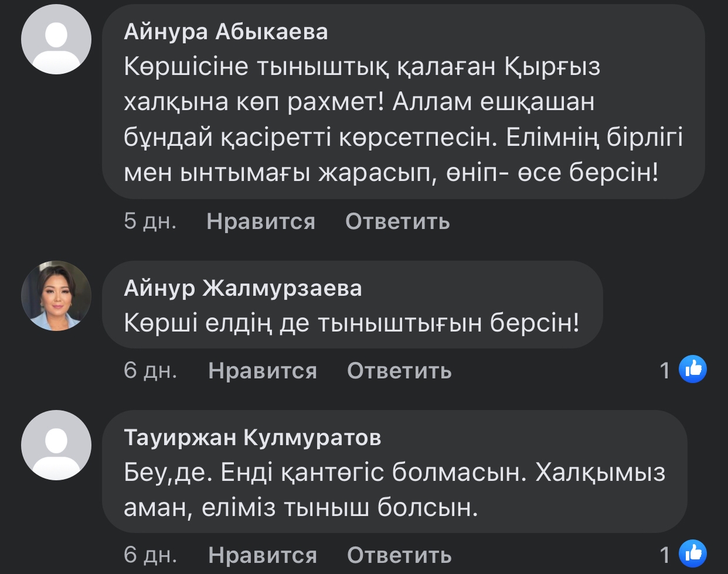Toggle Нравится on Тауиржан Кулмуратов's comment
This screenshot has height=574, width=728.
click(262, 555)
